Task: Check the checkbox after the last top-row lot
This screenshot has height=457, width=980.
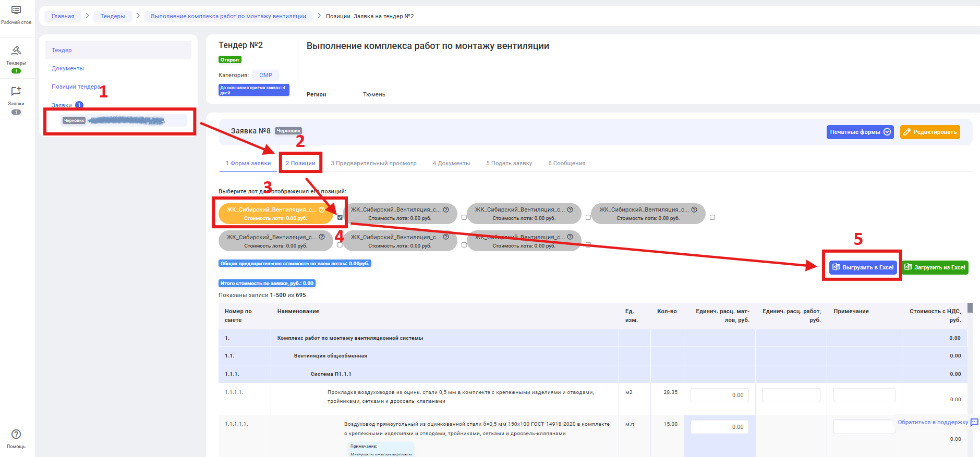Action: (x=712, y=217)
